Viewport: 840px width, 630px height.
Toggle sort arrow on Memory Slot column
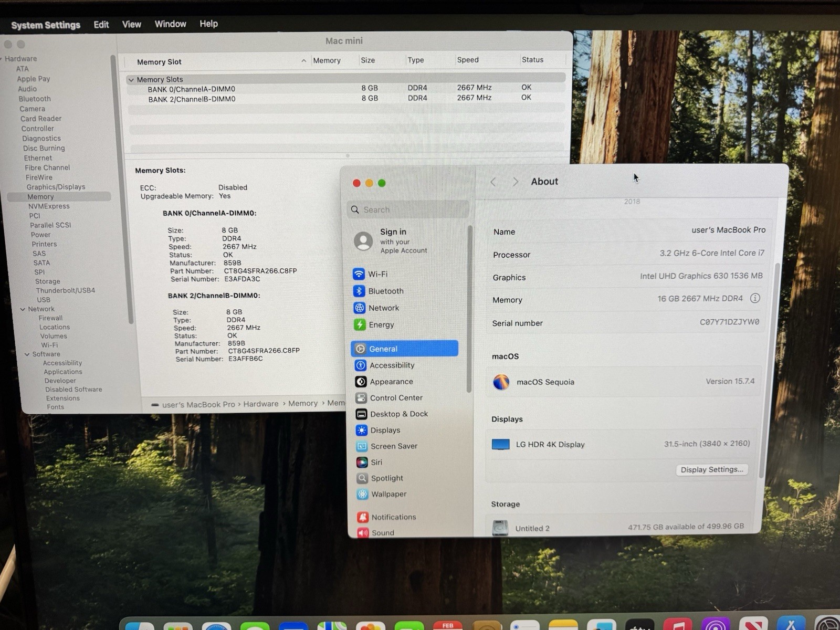click(x=303, y=61)
